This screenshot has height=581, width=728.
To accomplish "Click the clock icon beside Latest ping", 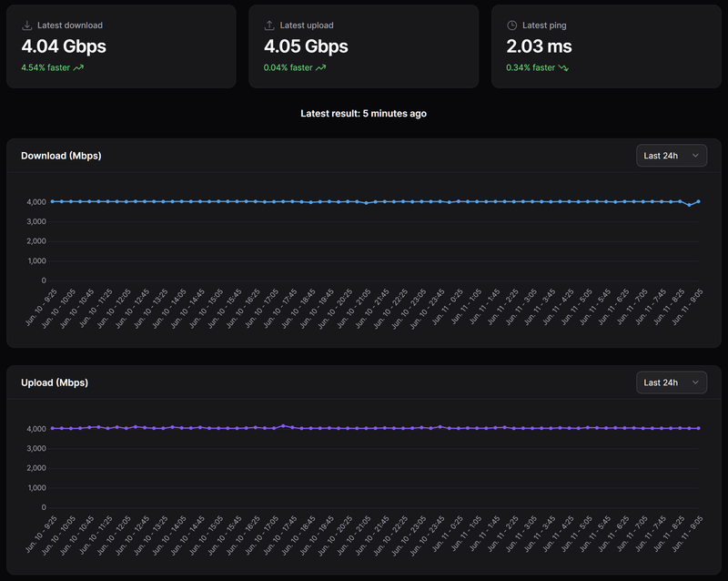I will point(512,25).
